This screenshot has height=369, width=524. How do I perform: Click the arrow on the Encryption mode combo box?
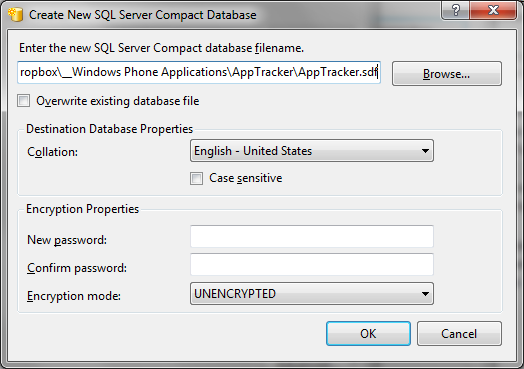click(425, 294)
